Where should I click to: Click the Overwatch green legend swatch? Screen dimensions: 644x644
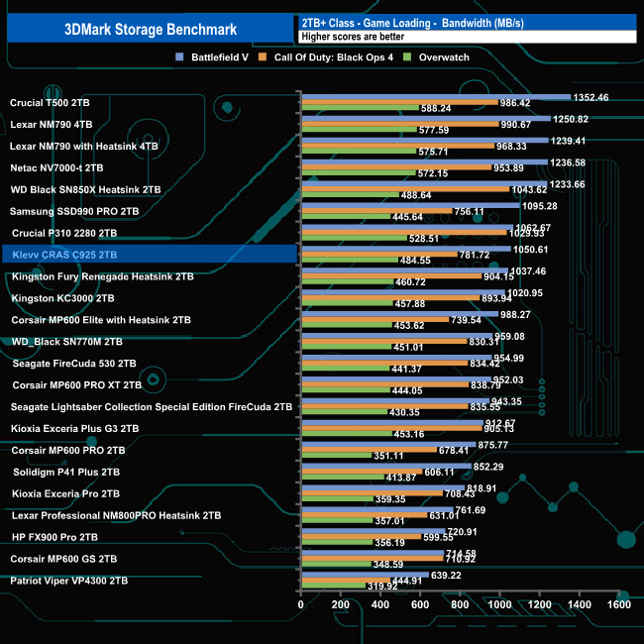407,57
